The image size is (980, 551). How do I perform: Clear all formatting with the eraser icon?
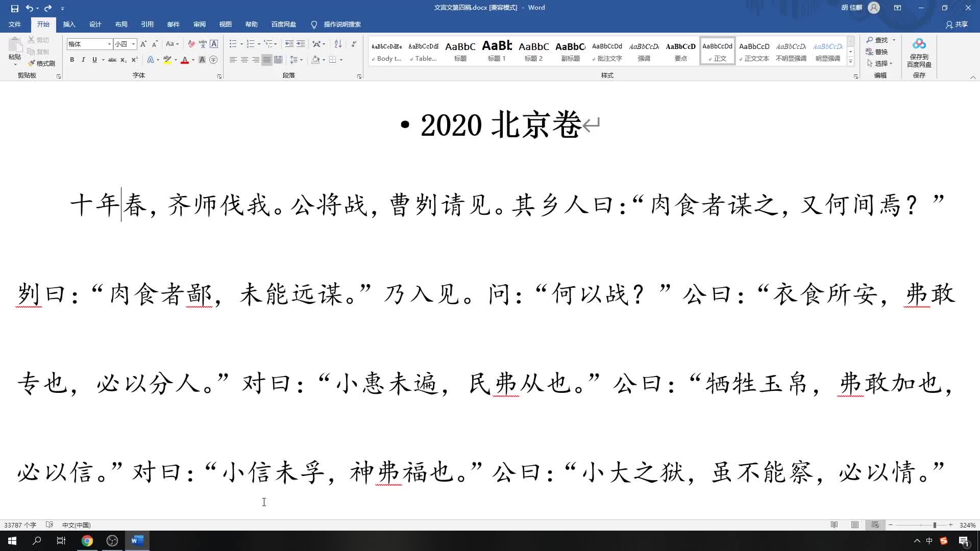point(191,44)
